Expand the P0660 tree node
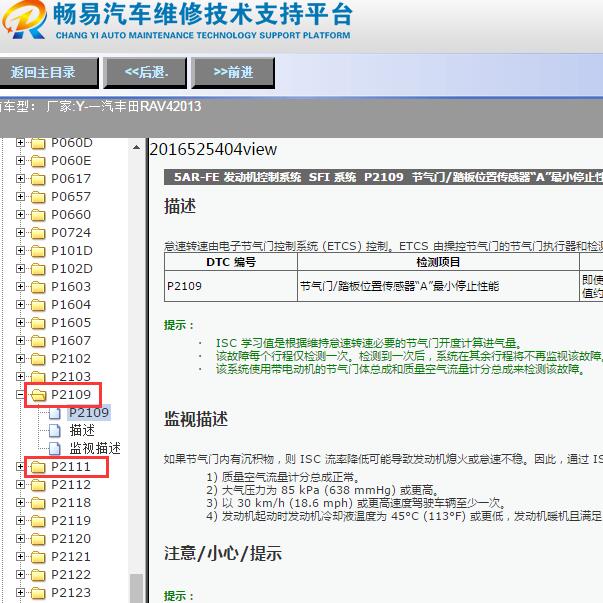Viewport: 603px width, 603px height. click(x=20, y=215)
